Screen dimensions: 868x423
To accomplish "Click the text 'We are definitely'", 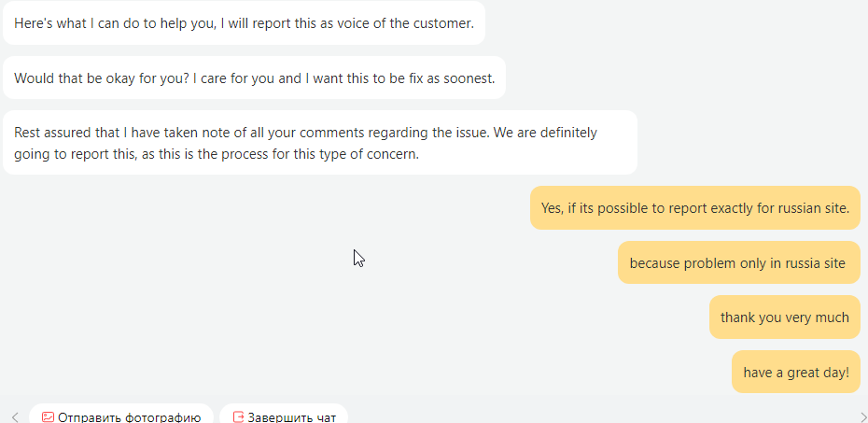I will (x=545, y=133).
